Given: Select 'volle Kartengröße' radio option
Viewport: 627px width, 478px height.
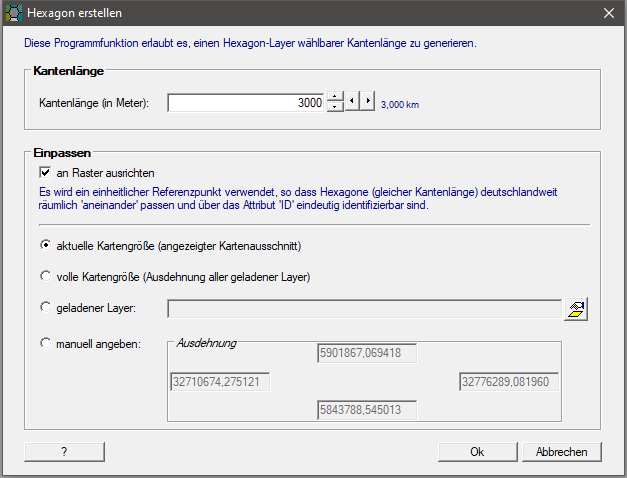Looking at the screenshot, I should click(x=46, y=276).
